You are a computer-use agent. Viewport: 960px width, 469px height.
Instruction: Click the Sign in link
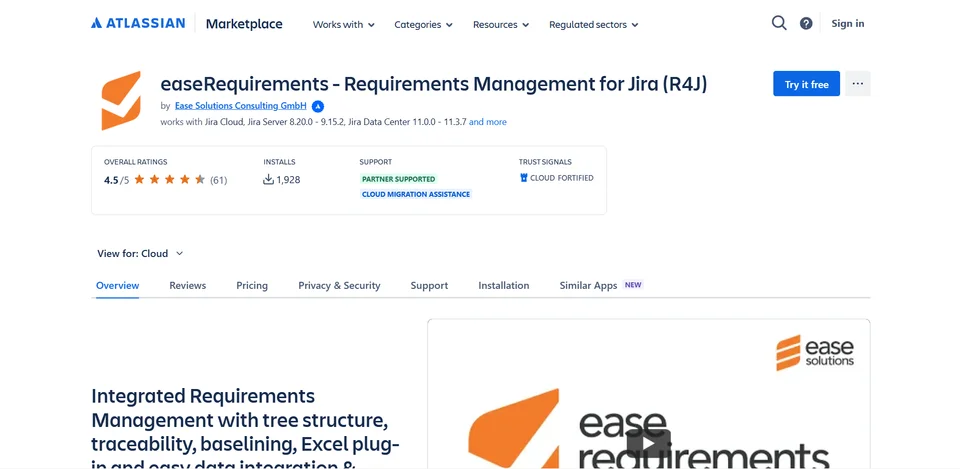(848, 23)
